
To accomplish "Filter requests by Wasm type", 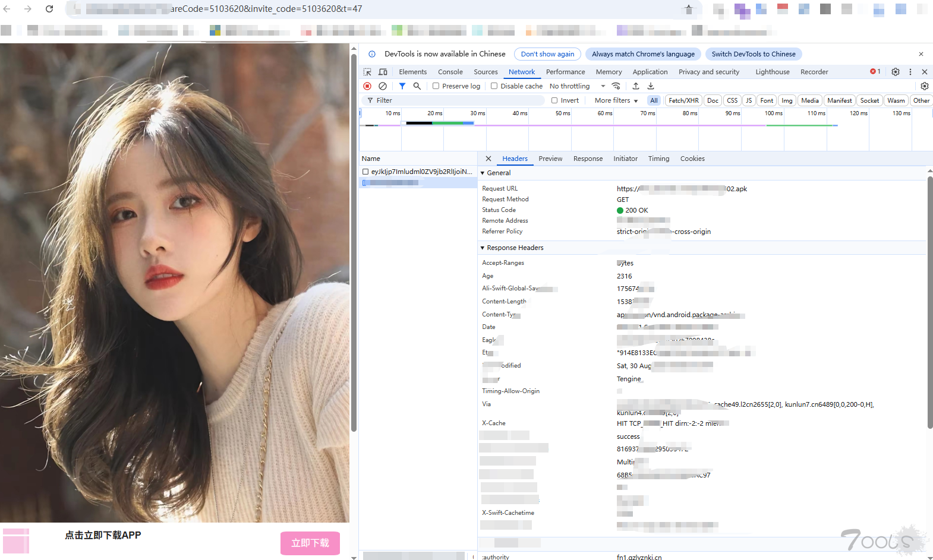I will pos(896,100).
